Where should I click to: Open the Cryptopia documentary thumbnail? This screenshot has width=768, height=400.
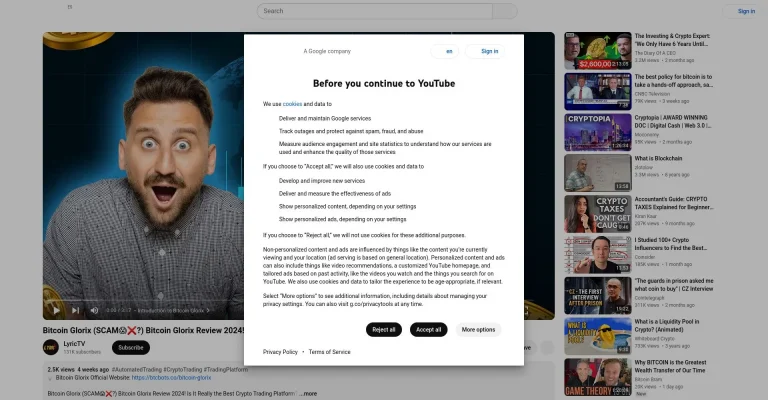click(x=598, y=132)
